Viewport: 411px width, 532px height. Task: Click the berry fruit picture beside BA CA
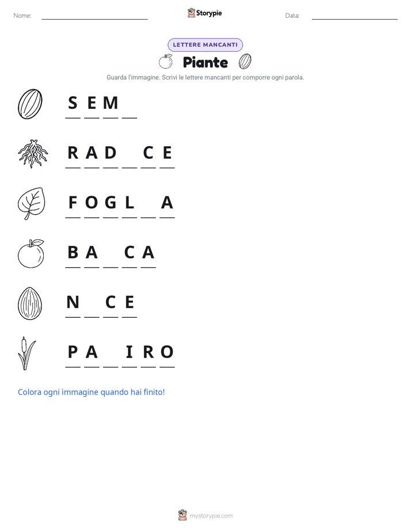coord(31,253)
